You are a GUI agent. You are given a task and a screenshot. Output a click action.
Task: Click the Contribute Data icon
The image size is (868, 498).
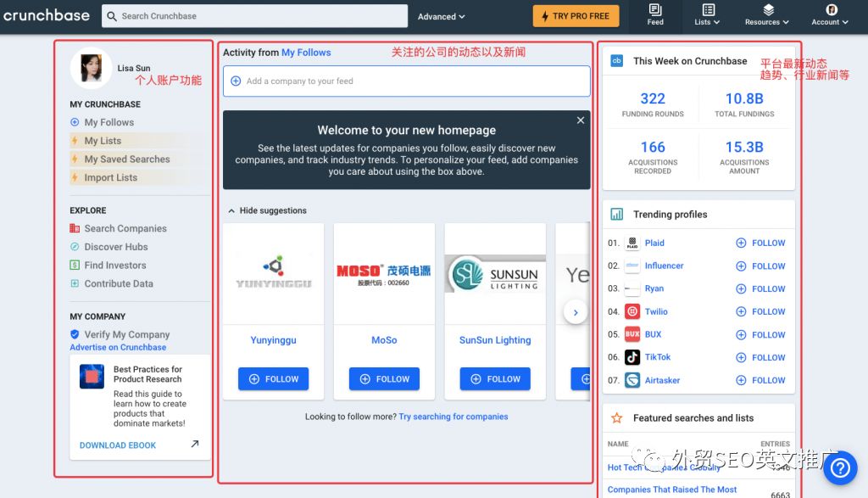tap(76, 283)
